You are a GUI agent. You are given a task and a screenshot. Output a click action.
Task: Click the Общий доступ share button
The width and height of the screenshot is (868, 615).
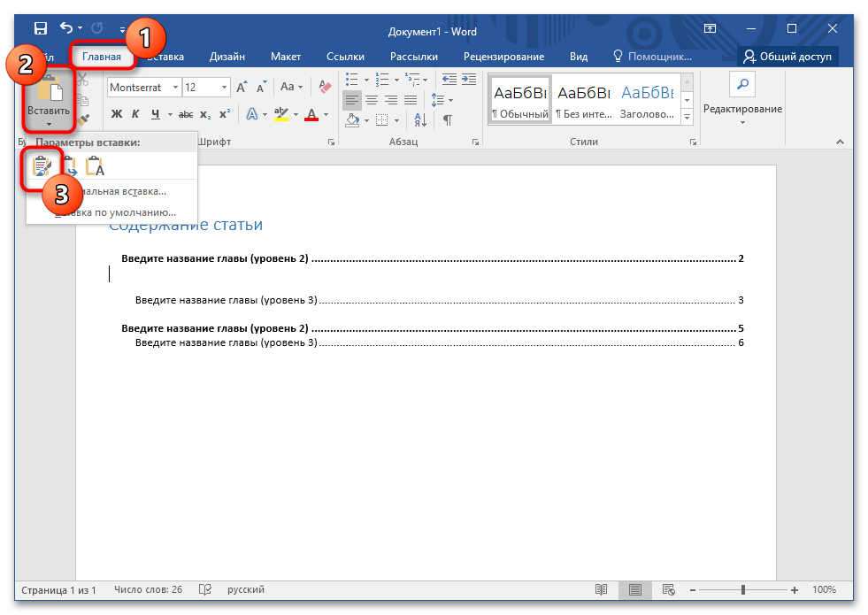(x=787, y=57)
